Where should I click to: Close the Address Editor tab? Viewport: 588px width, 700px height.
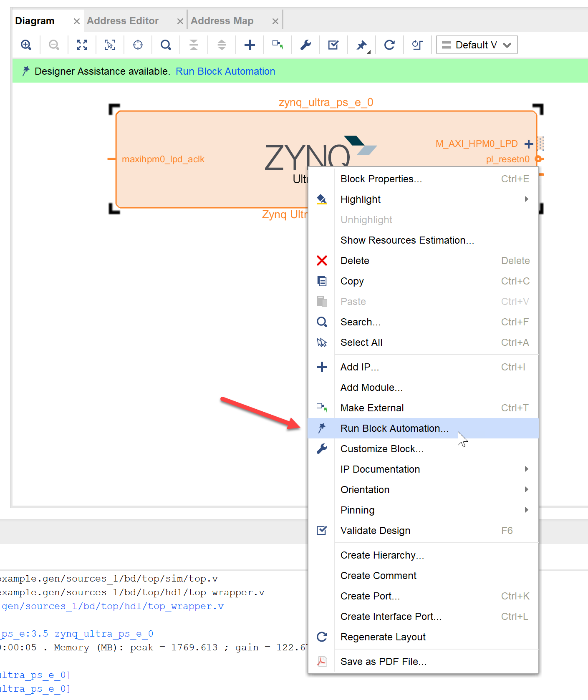click(180, 21)
